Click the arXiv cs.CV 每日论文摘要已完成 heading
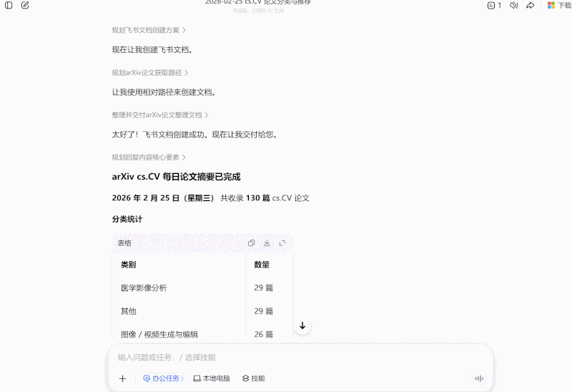This screenshot has height=392, width=572. coord(176,177)
